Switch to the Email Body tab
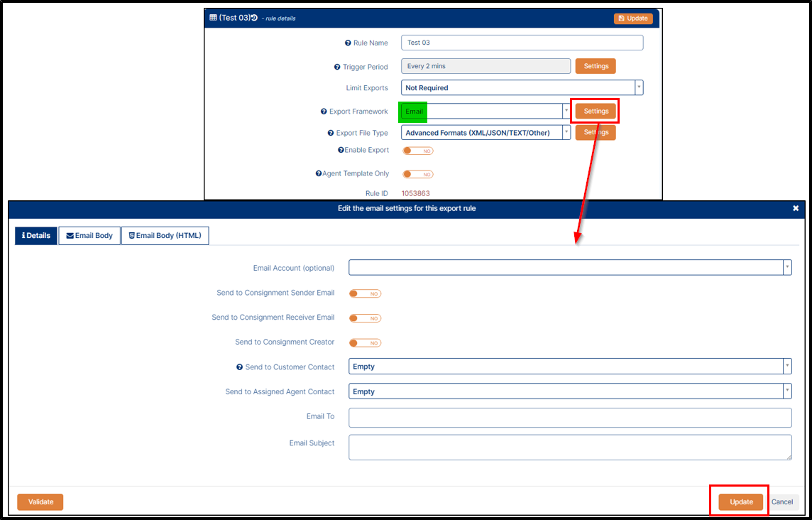The image size is (812, 520). [89, 236]
